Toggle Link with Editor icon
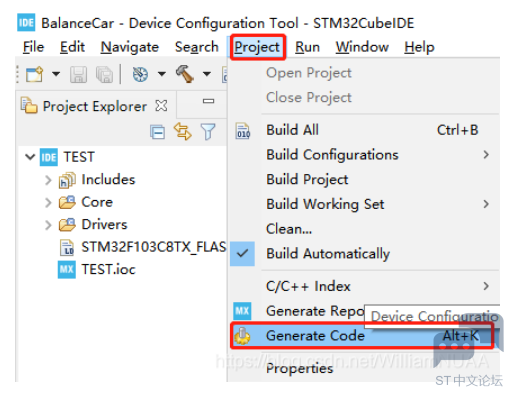Screen dimensions: 512x396 183,131
